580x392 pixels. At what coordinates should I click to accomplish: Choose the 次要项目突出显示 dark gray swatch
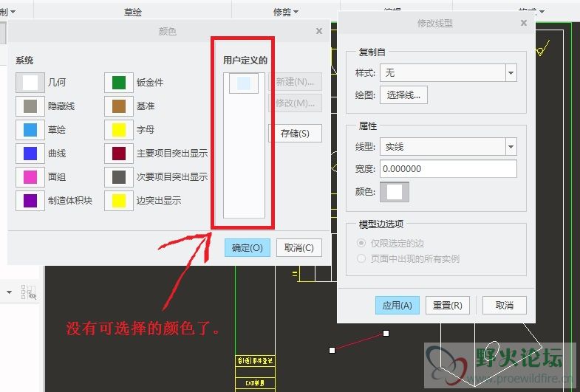(x=119, y=177)
